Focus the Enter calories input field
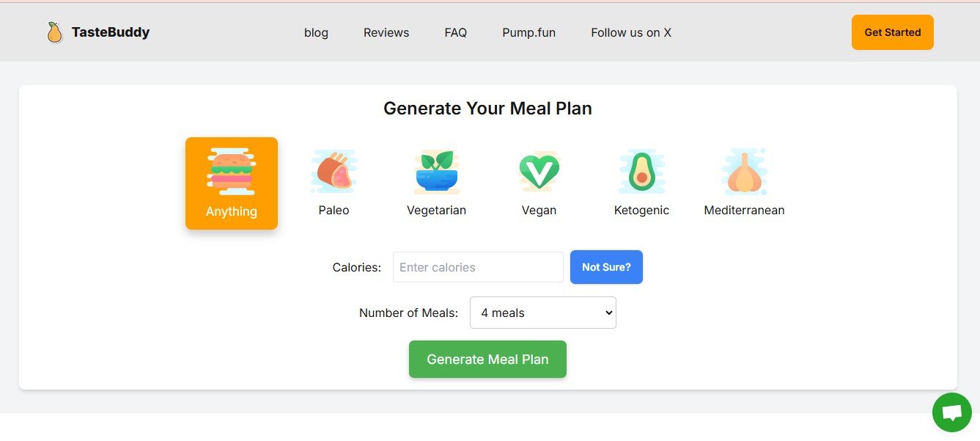The image size is (980, 441). point(478,267)
